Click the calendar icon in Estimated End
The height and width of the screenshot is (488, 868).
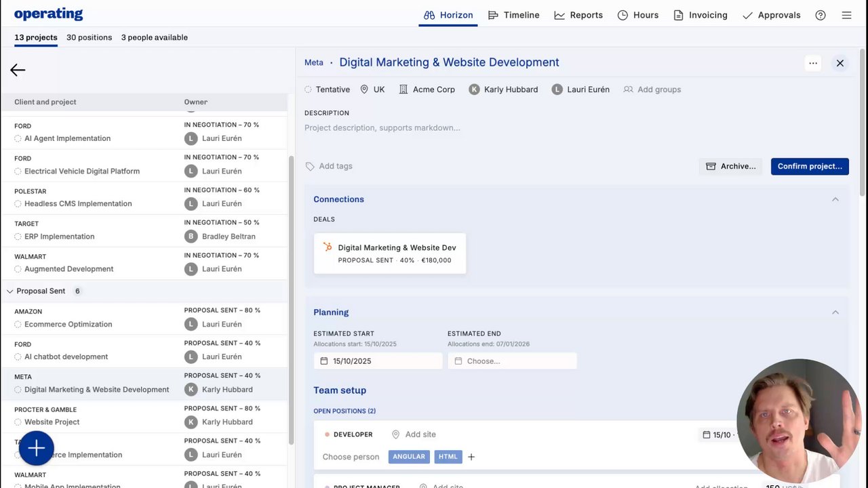click(x=458, y=361)
